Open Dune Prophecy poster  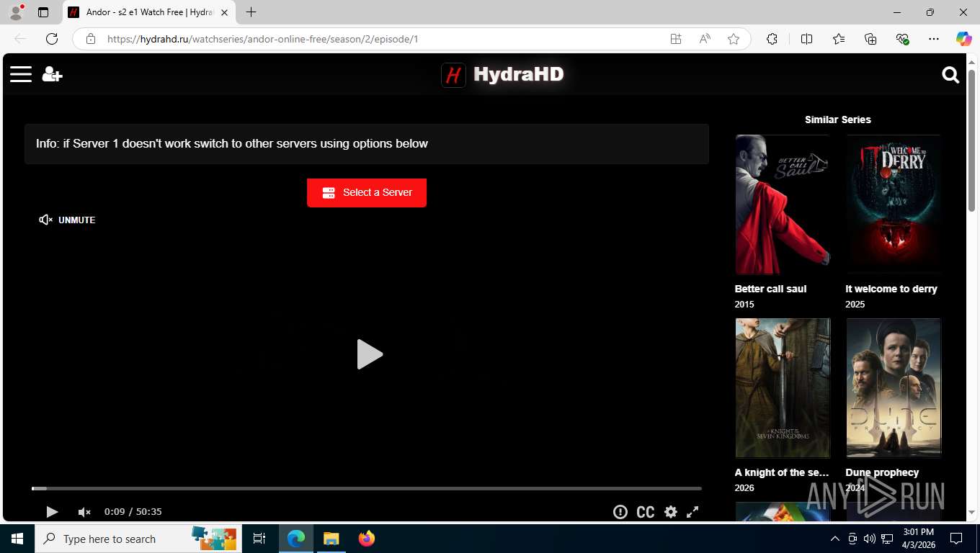[x=894, y=388]
